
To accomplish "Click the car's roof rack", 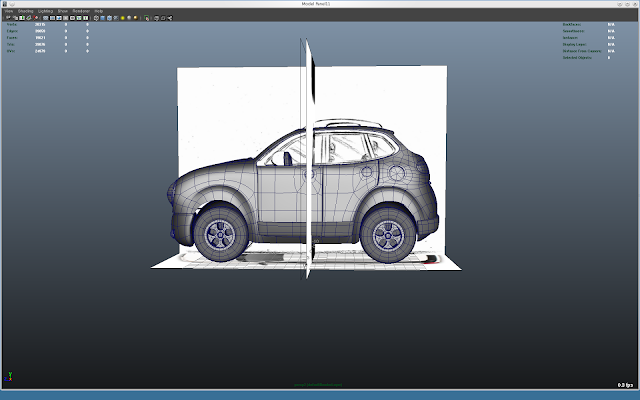I will pos(348,123).
